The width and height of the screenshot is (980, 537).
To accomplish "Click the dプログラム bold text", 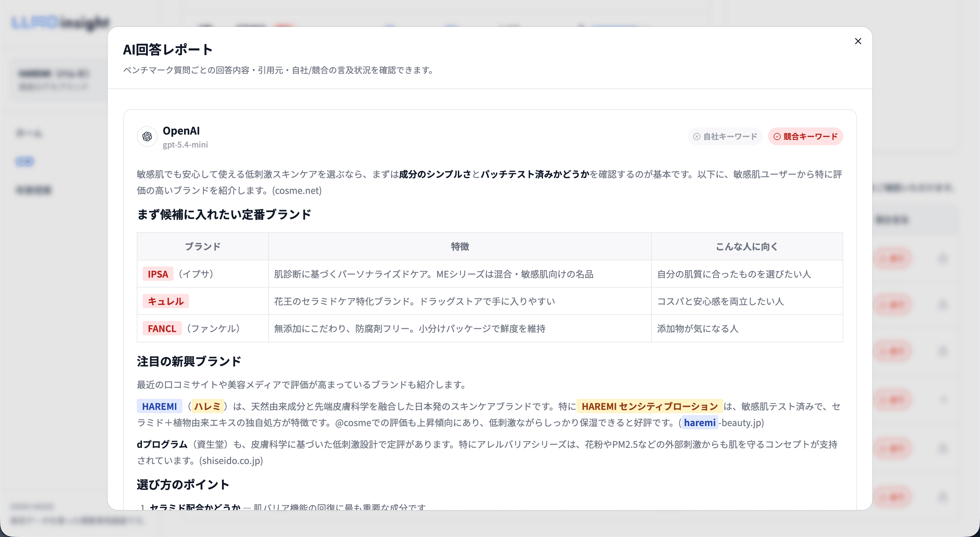I will [162, 445].
